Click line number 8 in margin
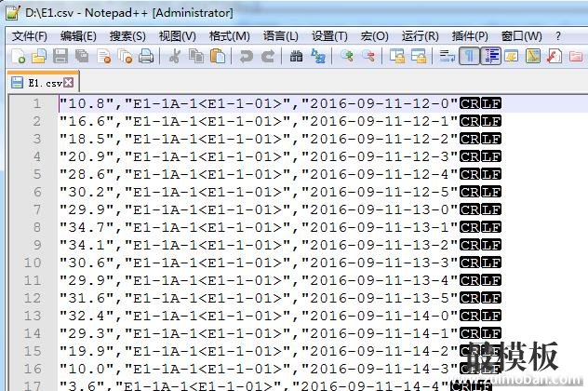The width and height of the screenshot is (588, 391). tap(37, 227)
